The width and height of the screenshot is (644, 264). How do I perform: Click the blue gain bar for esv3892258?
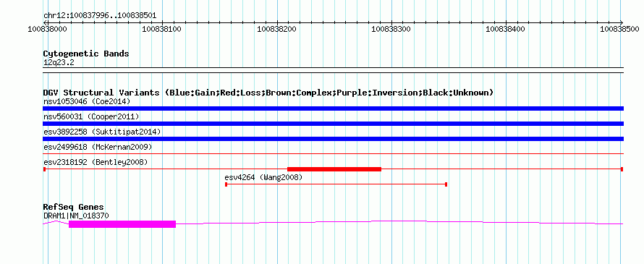[333, 139]
